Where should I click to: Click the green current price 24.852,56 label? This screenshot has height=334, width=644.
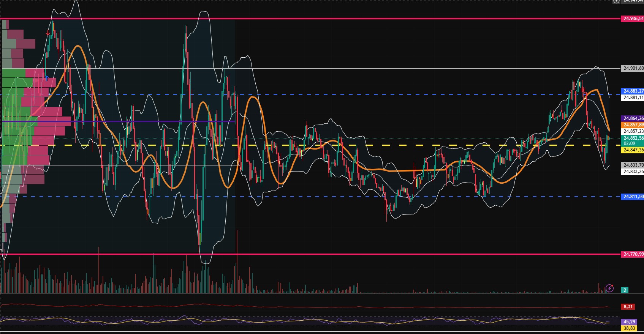tap(632, 138)
